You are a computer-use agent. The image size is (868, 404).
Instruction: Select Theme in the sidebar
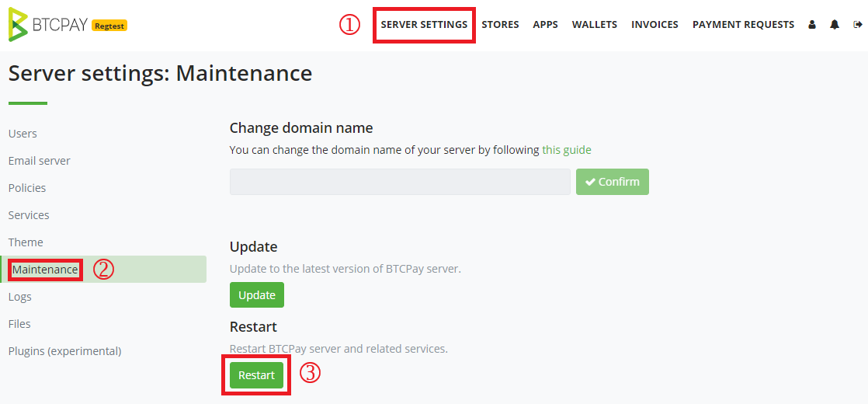tap(26, 242)
